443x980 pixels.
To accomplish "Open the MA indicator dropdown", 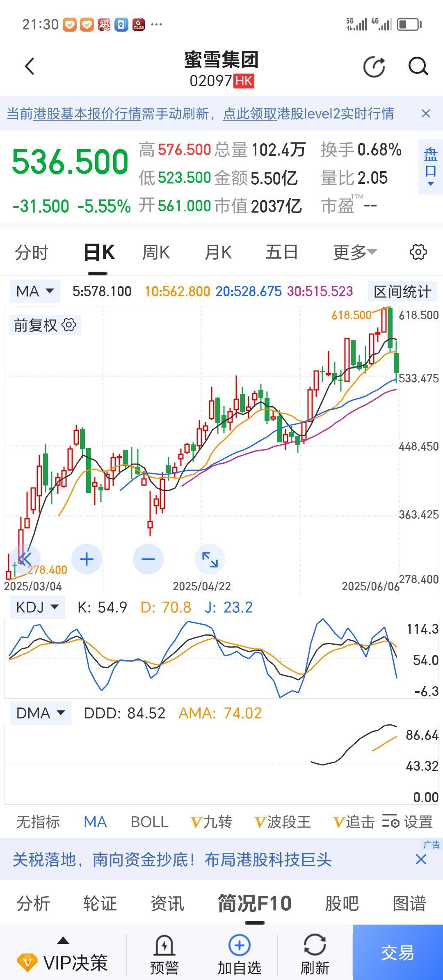I will tap(35, 291).
